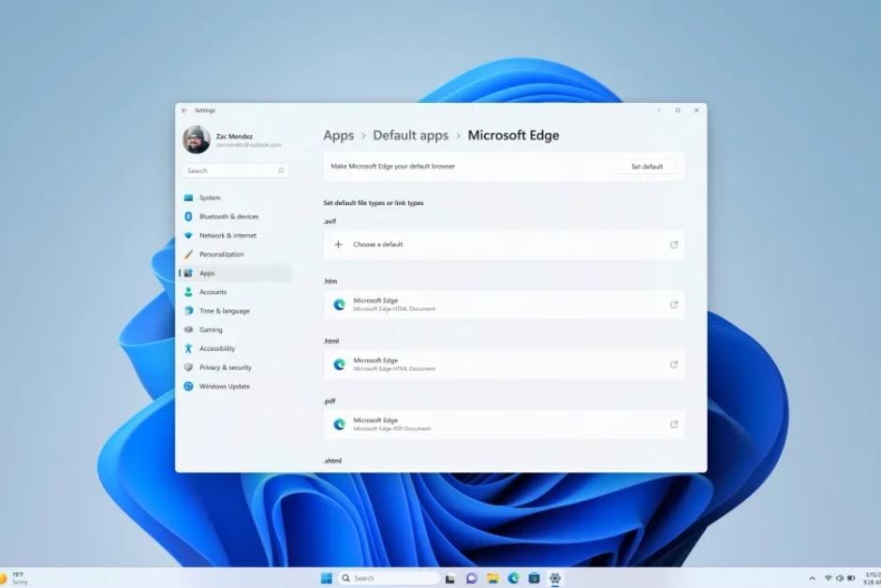Viewport: 881px width, 588px height.
Task: Go to Privacy & security
Action: [235, 368]
